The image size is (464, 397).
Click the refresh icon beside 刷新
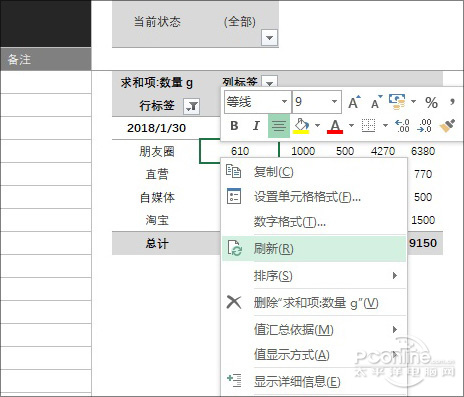coord(235,248)
